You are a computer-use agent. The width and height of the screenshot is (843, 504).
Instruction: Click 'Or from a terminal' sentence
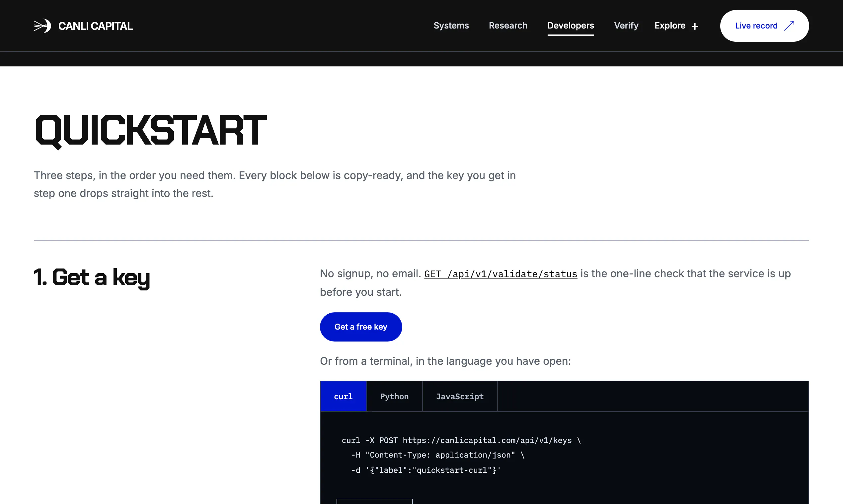[445, 361]
